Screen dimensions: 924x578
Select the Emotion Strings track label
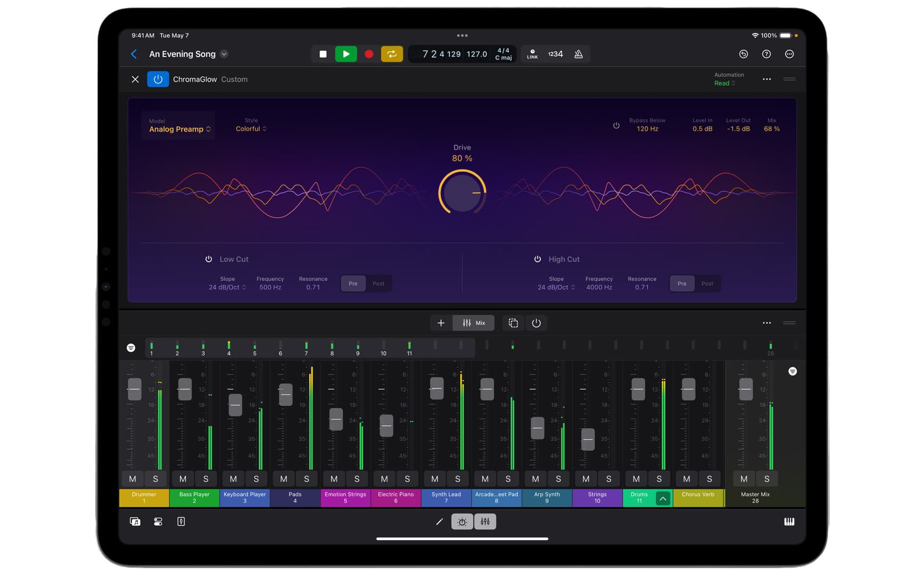click(346, 498)
